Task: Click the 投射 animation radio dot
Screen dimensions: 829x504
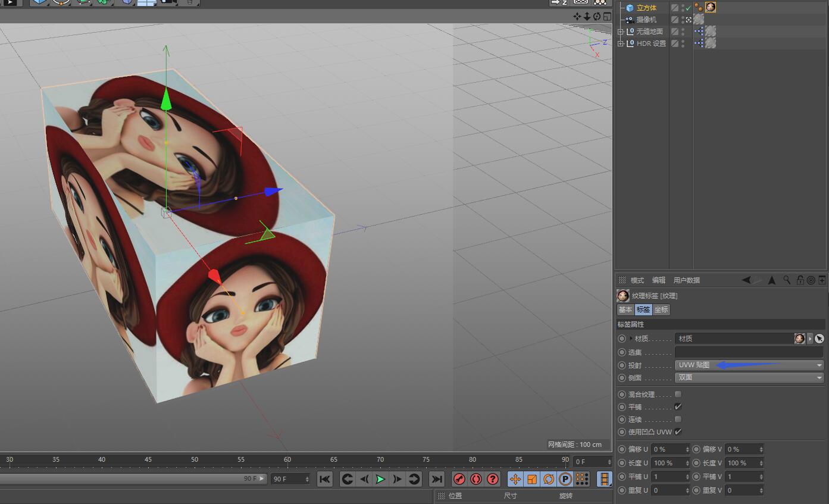Action: click(x=622, y=365)
